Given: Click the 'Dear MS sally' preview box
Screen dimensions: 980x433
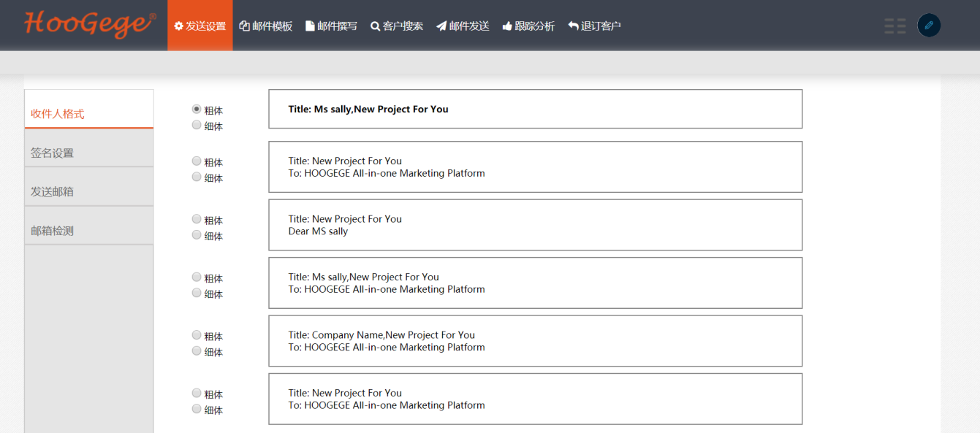Looking at the screenshot, I should point(535,225).
